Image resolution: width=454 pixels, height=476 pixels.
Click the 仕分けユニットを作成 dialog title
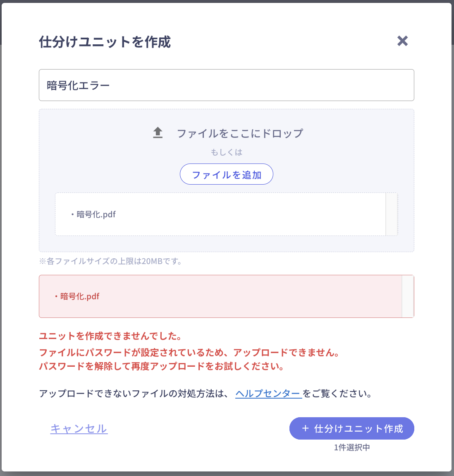(x=105, y=42)
